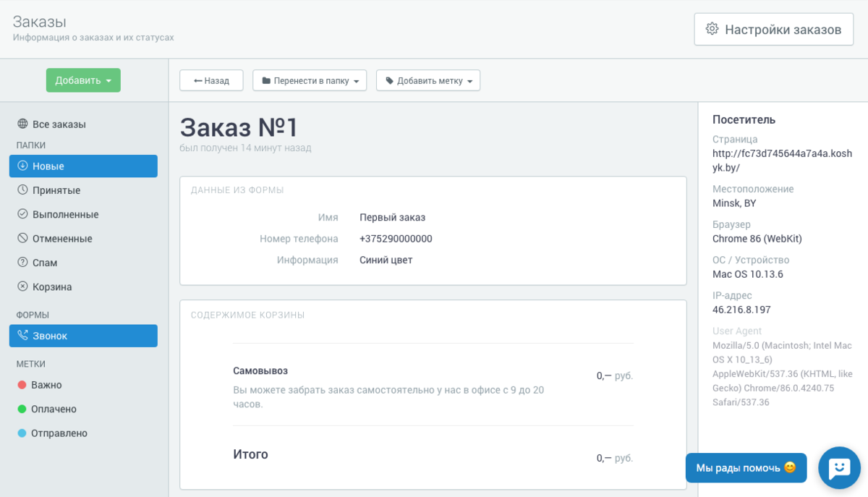Open the chat support widget icon

pos(839,468)
